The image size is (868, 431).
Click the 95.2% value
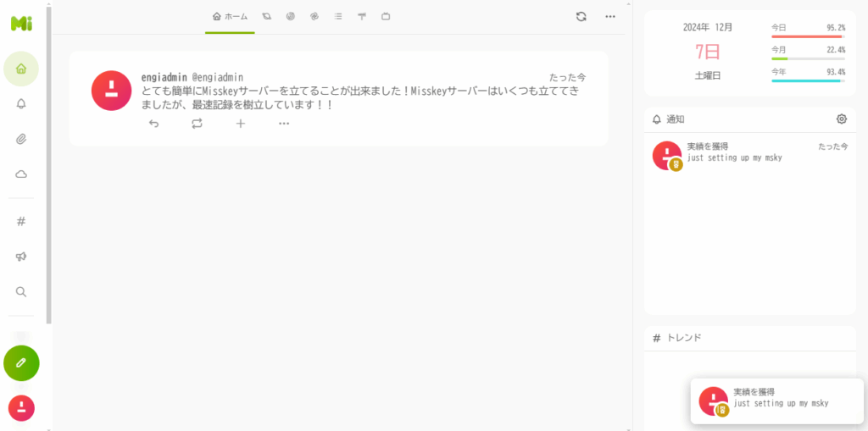[x=836, y=27]
